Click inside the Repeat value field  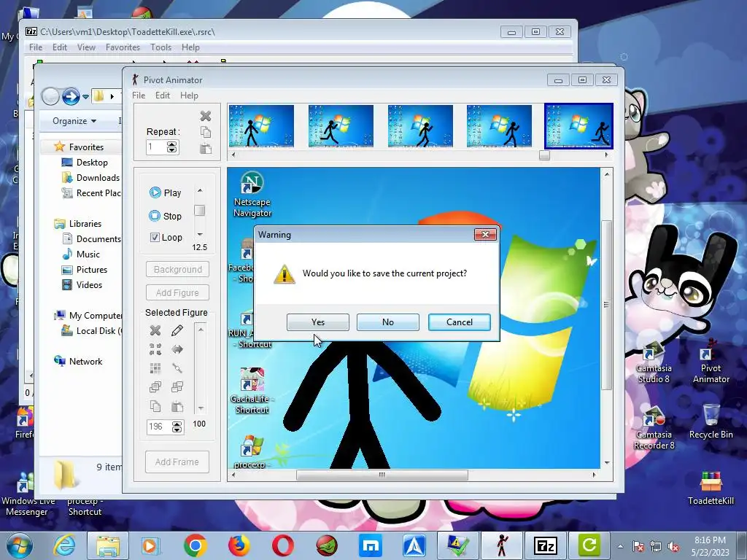click(x=156, y=147)
